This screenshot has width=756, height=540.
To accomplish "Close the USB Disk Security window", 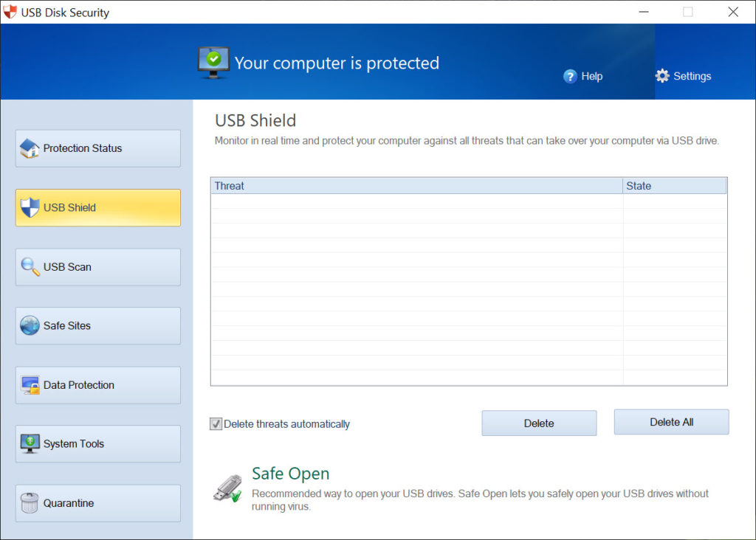I will coord(733,12).
